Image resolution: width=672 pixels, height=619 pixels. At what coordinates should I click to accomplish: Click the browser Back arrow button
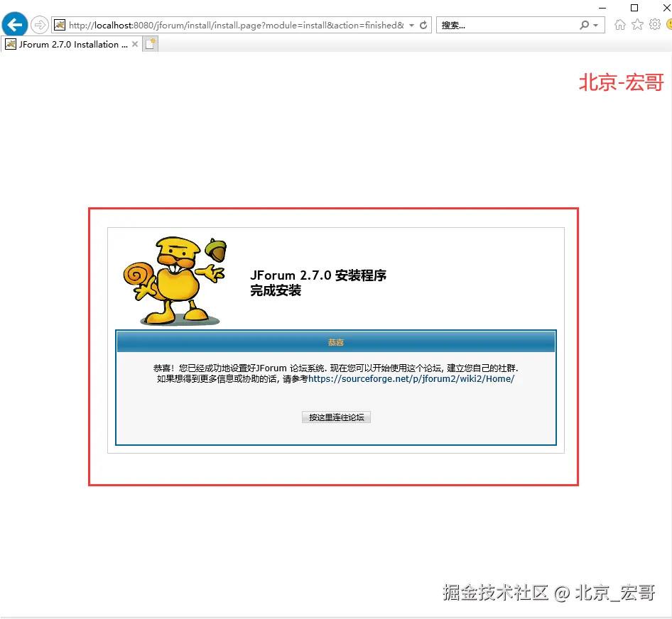point(15,25)
